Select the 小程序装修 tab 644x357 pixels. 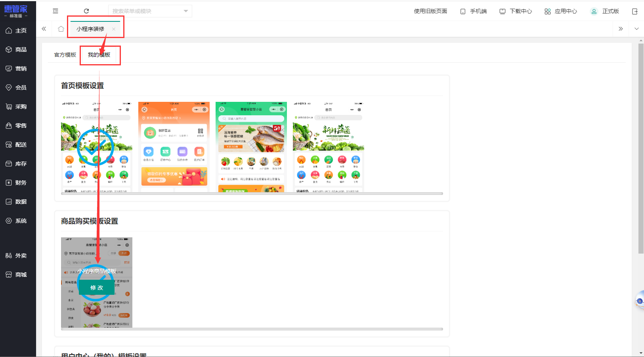click(x=90, y=29)
